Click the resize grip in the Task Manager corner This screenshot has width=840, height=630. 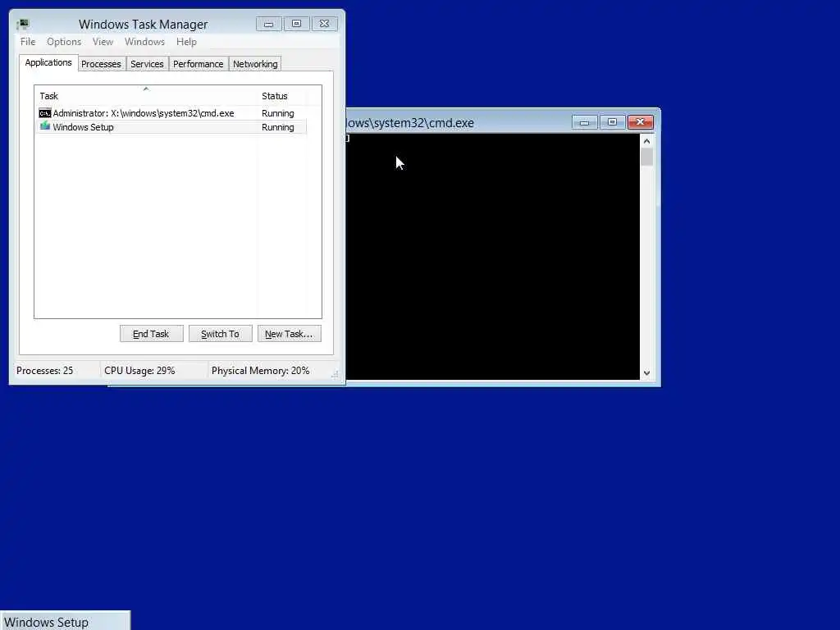point(335,374)
